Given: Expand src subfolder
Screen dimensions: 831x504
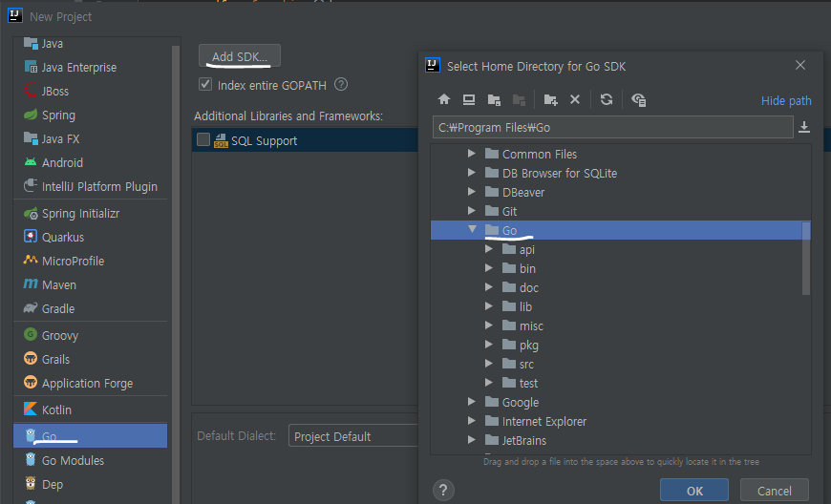Looking at the screenshot, I should tap(489, 363).
